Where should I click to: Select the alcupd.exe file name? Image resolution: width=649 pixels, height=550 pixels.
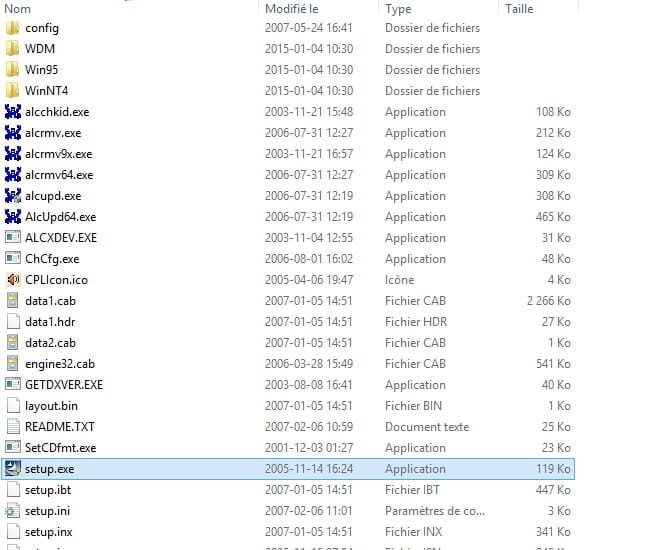point(53,196)
